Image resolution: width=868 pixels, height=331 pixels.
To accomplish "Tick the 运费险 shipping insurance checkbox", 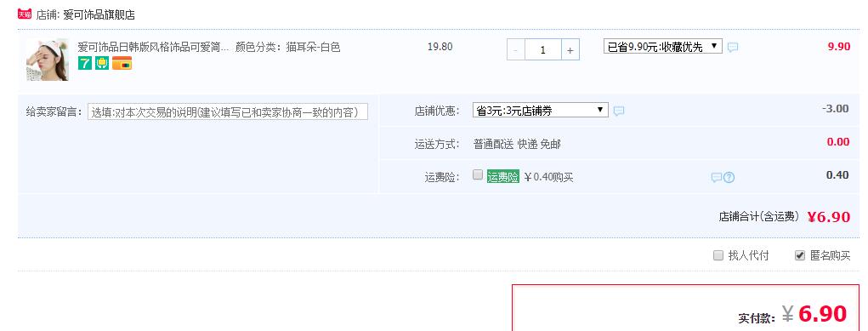I will pyautogui.click(x=478, y=175).
